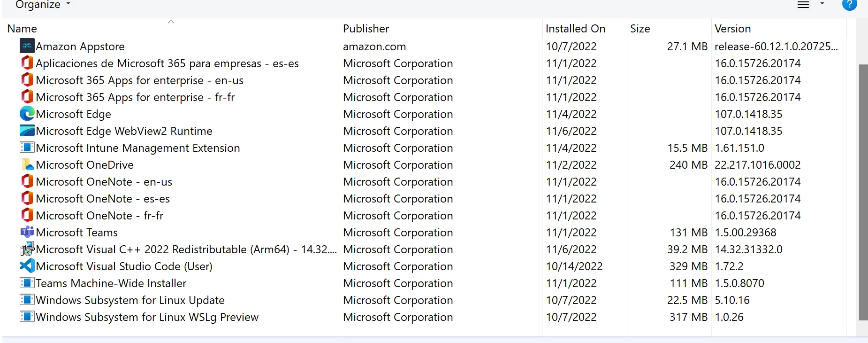Click version 1.5.00.29368 for Teams
The width and height of the screenshot is (868, 343).
tap(745, 233)
